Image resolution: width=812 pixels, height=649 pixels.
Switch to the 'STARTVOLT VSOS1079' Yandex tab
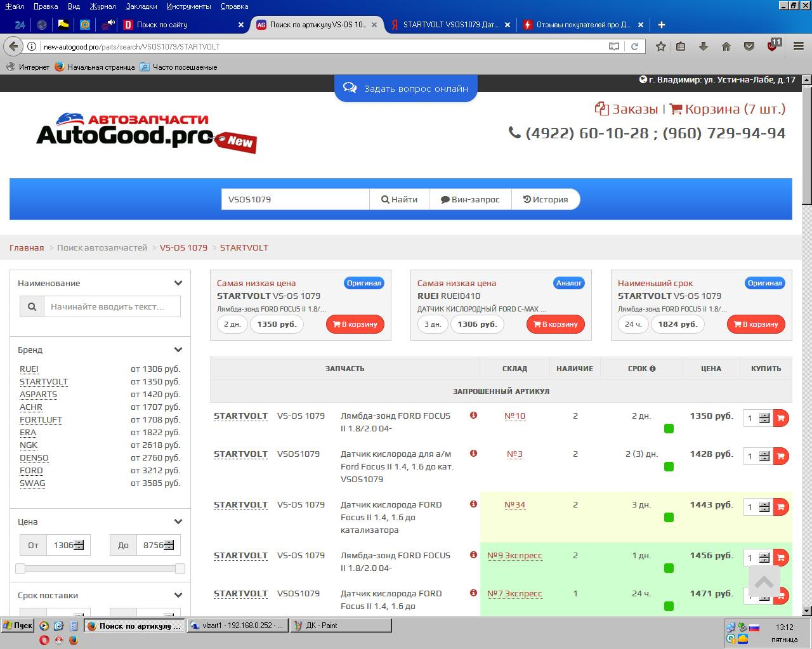450,25
